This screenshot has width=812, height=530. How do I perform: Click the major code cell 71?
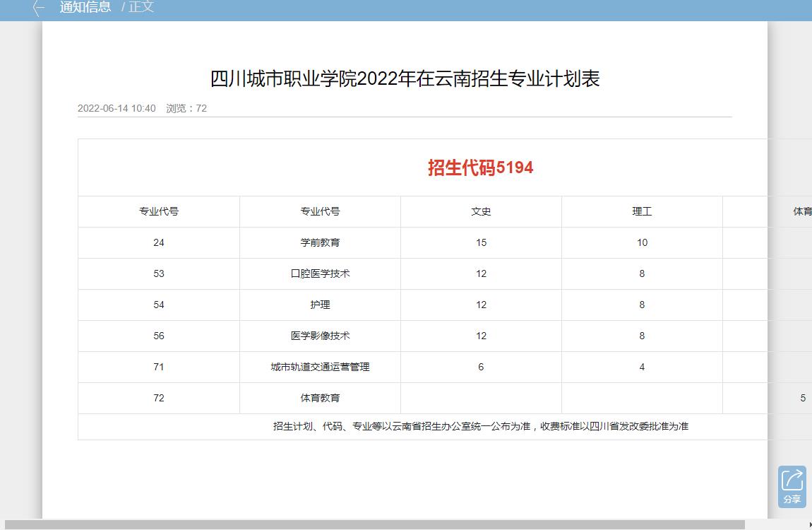[x=159, y=367]
